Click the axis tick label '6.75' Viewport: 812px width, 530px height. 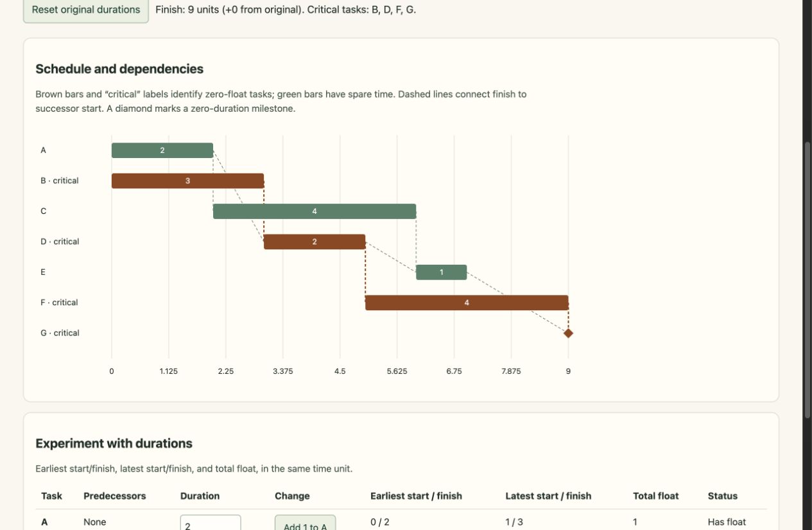pyautogui.click(x=454, y=371)
